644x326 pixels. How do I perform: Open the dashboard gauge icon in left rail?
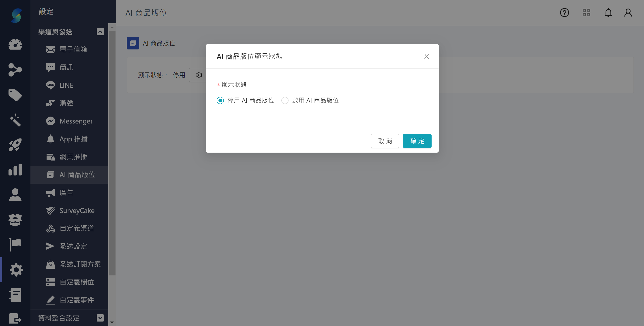pyautogui.click(x=15, y=45)
